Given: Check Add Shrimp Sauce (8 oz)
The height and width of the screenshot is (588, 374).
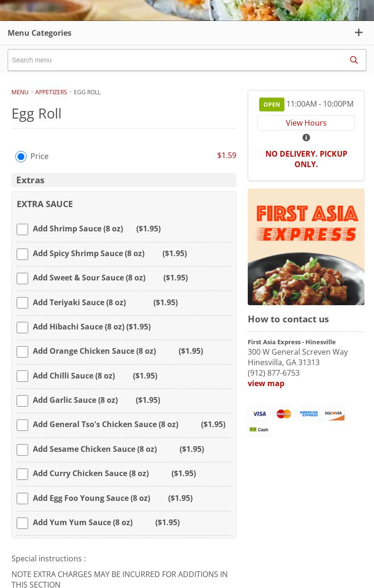Looking at the screenshot, I should tap(22, 229).
